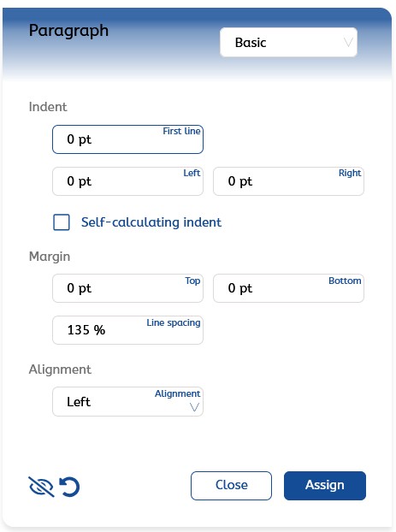Image resolution: width=396 pixels, height=532 pixels.
Task: Click the Line spacing 135 % field
Action: pyautogui.click(x=128, y=330)
